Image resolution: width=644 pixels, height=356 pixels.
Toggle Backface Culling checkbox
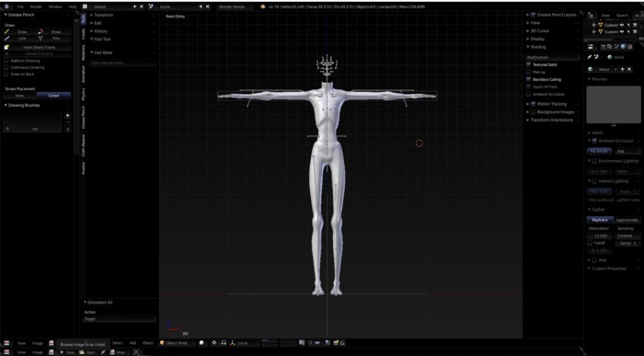pos(529,79)
